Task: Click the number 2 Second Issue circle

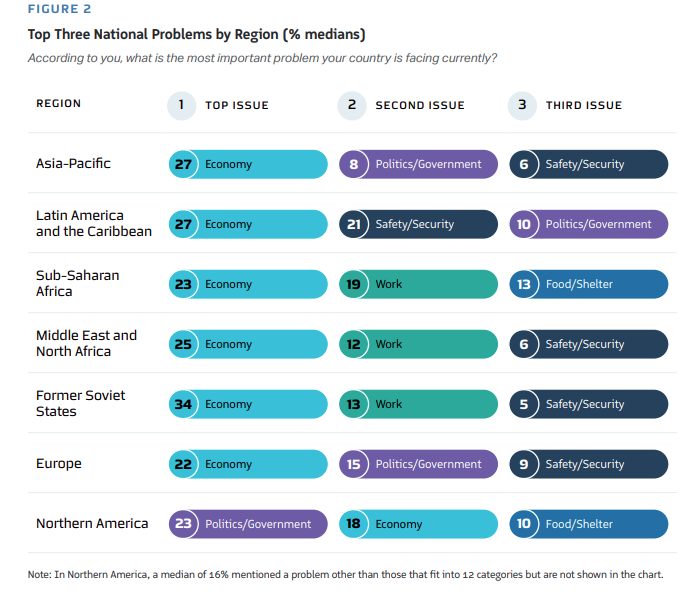Action: pos(352,105)
